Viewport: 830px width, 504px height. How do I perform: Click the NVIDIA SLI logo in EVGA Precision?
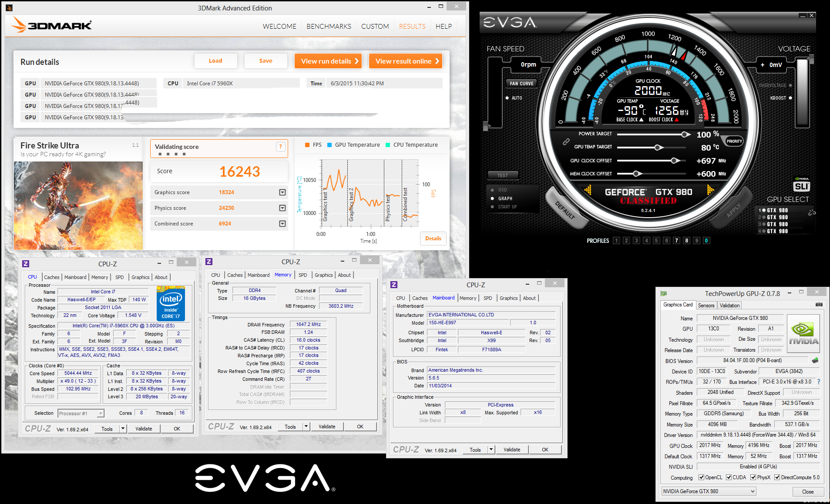coord(802,184)
